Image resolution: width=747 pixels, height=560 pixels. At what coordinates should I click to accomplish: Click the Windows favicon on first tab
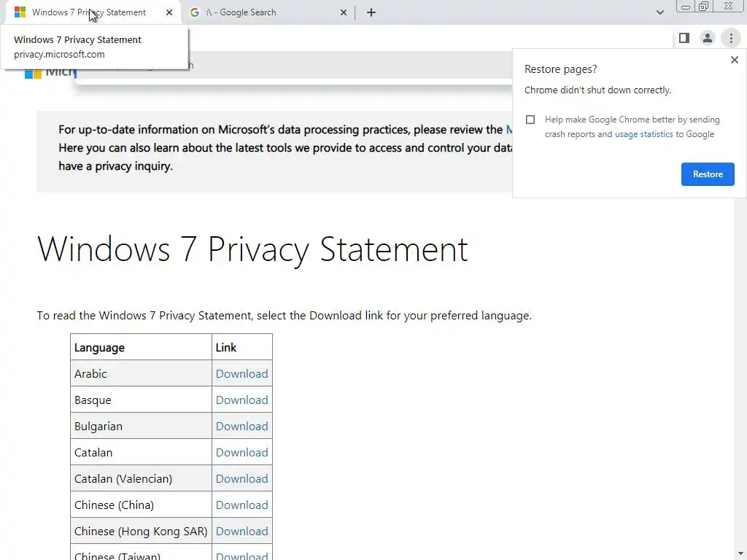[x=20, y=12]
